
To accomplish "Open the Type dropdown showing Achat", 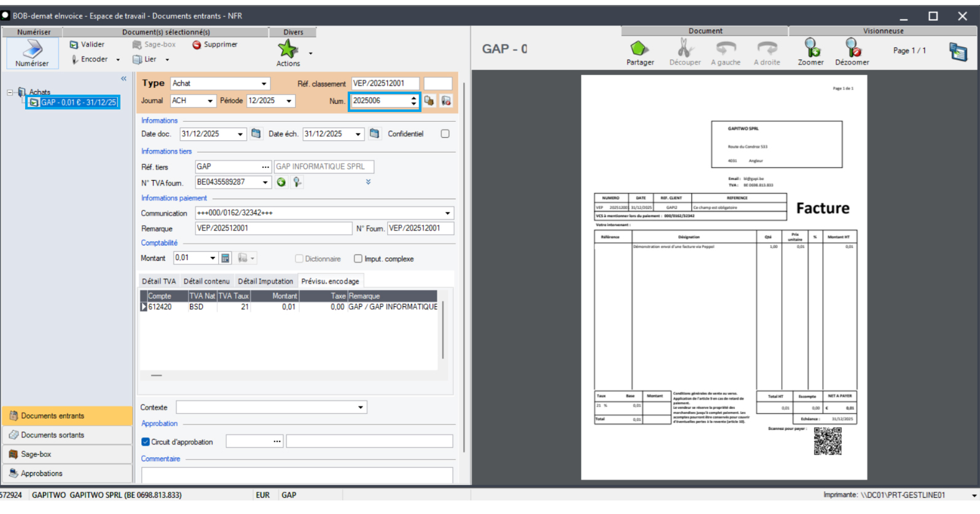I will tap(264, 84).
